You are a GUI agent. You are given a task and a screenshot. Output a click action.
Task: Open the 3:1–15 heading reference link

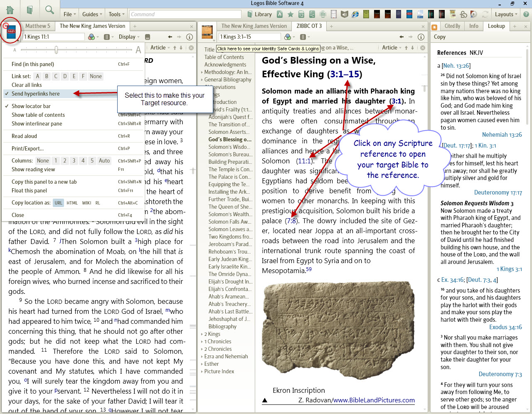(x=345, y=74)
